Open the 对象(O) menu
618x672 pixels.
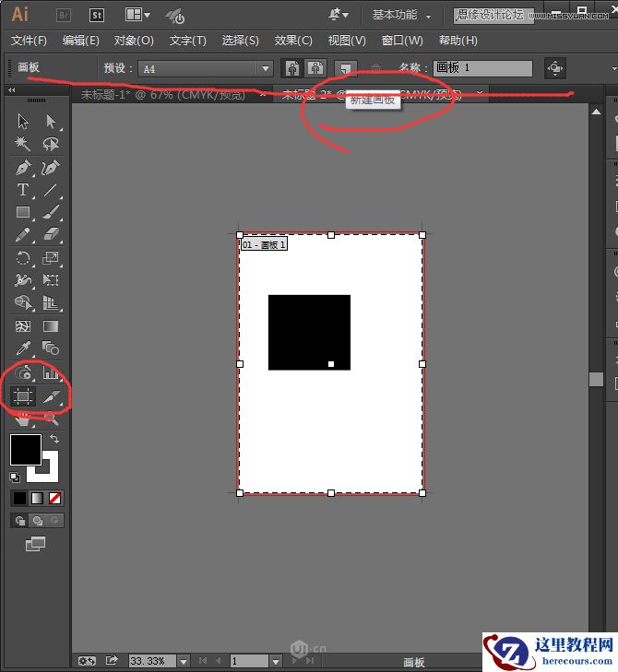(x=134, y=41)
